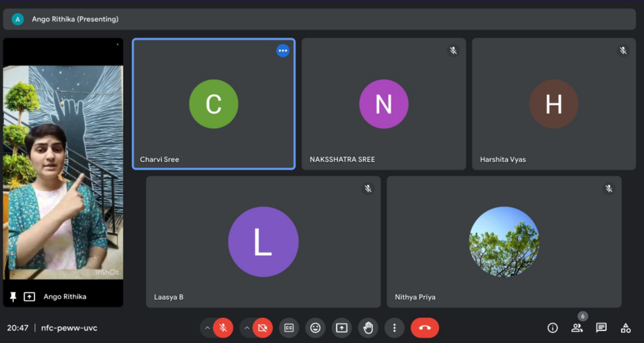Expand the audio settings arrow beside the mic

(207, 327)
